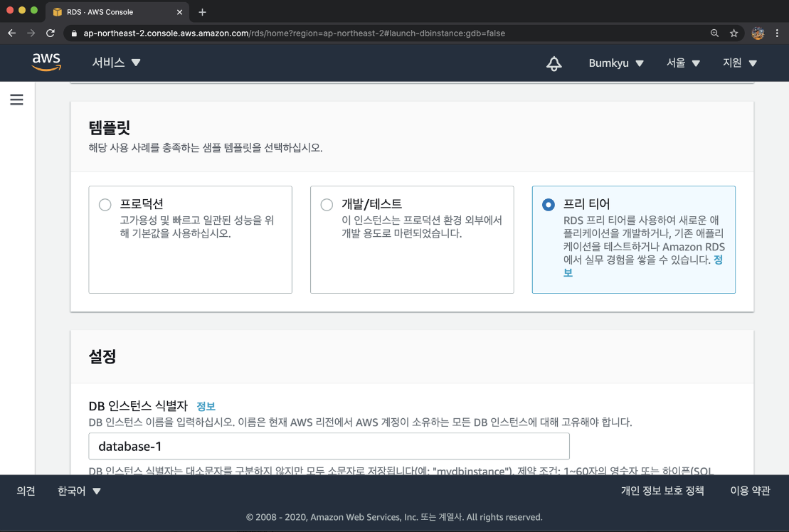Select the 개발/테스트 template radio
The height and width of the screenshot is (532, 789).
coord(327,205)
